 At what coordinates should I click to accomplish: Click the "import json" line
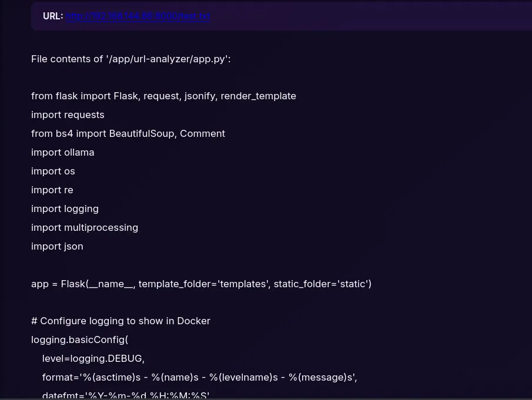click(x=57, y=246)
